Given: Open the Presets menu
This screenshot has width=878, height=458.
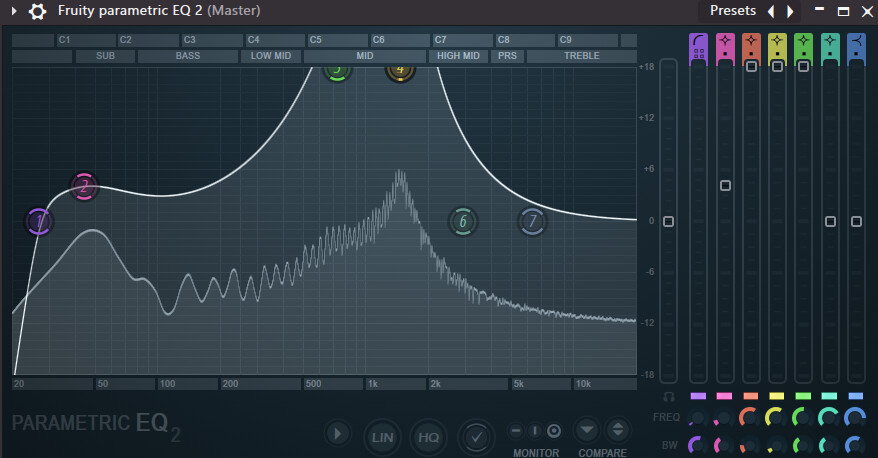Looking at the screenshot, I should coord(732,11).
